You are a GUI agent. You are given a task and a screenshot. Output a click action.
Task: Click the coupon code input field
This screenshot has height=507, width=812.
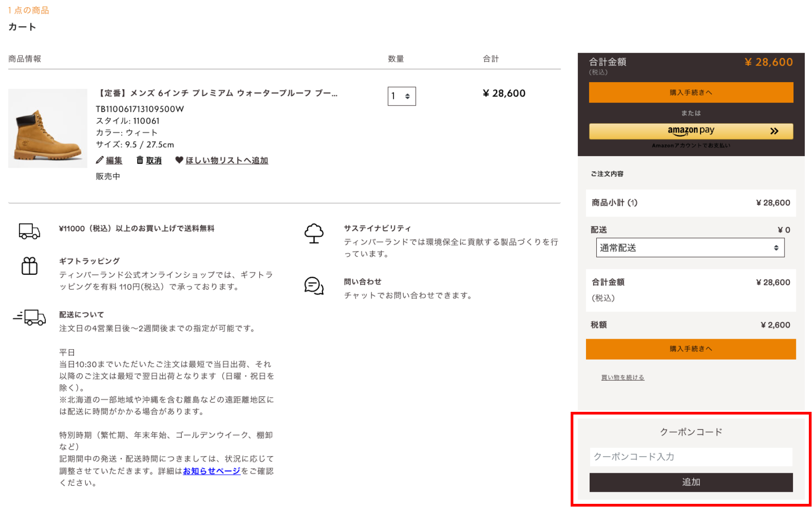click(x=691, y=457)
